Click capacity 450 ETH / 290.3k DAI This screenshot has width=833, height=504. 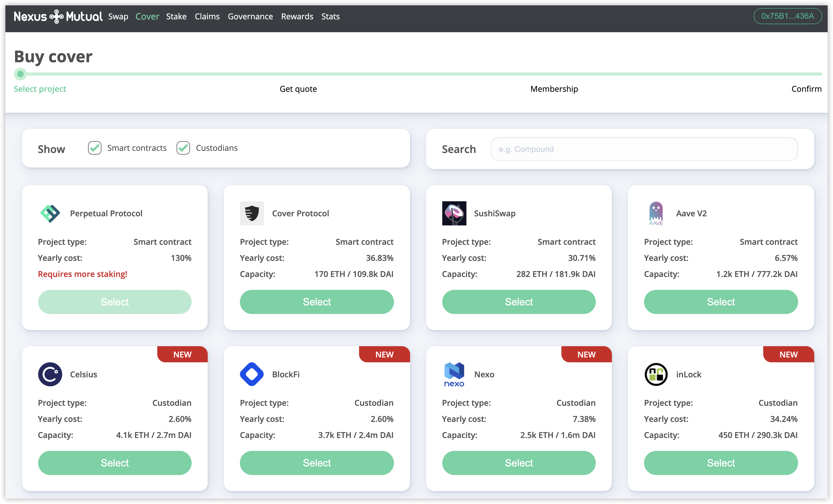(x=758, y=435)
